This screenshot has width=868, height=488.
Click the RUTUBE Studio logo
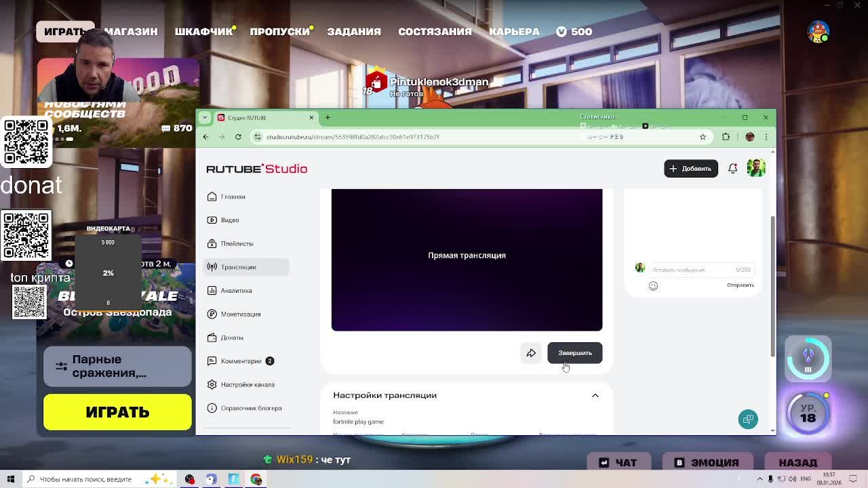(257, 169)
